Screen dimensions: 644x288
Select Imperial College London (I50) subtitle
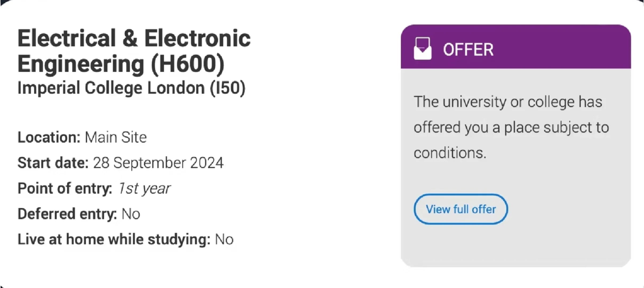(x=131, y=88)
